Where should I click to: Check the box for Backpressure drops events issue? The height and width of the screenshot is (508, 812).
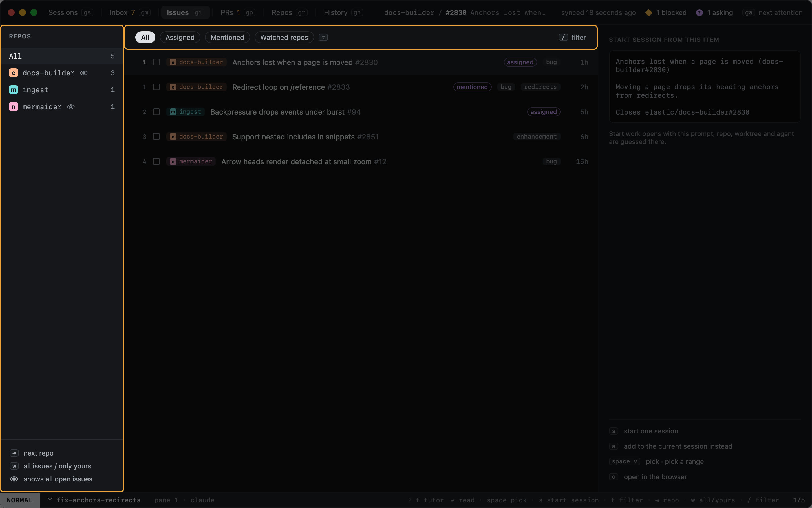coord(156,112)
